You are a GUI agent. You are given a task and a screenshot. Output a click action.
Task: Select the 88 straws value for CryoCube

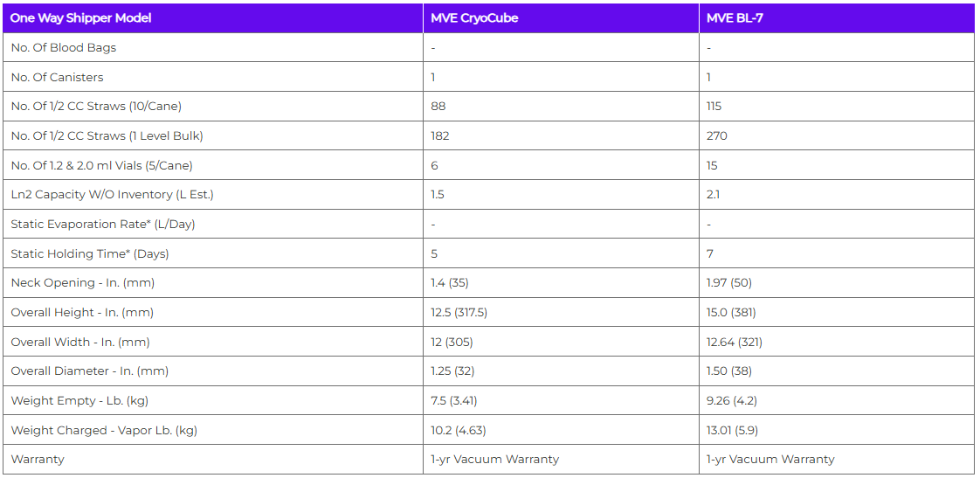pos(438,107)
